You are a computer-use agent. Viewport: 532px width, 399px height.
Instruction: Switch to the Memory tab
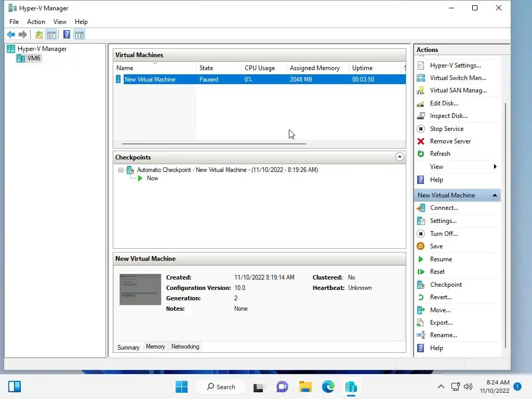click(x=155, y=347)
